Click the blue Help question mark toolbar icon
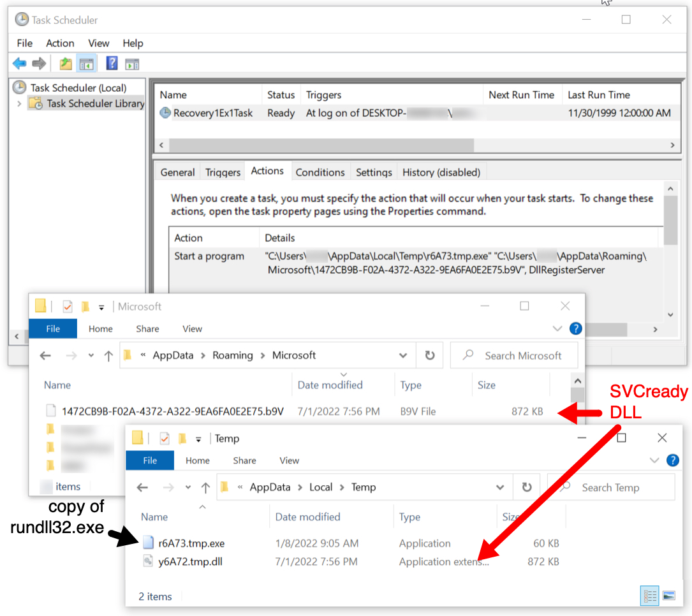The image size is (692, 616). pos(112,63)
